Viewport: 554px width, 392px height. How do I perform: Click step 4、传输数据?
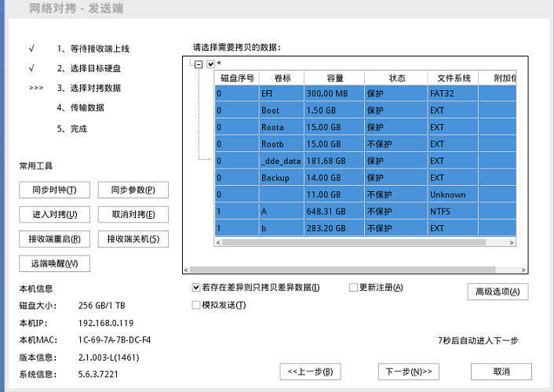click(x=81, y=107)
